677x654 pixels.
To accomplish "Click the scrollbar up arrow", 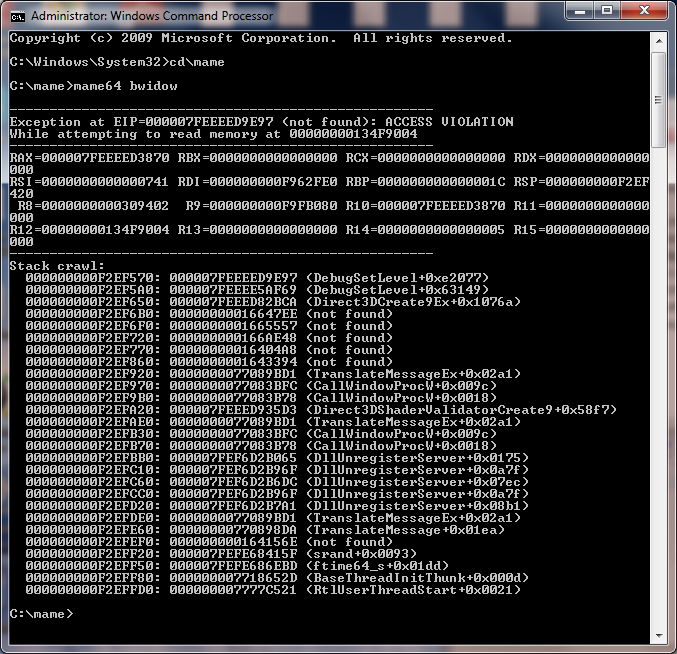I will pos(659,39).
